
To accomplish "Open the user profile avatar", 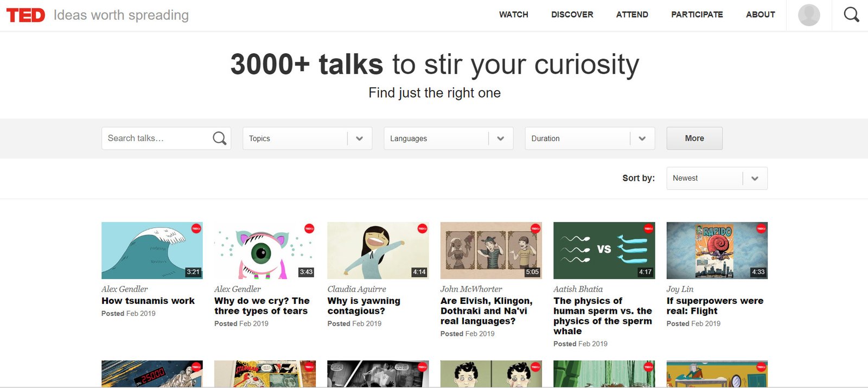I will pos(809,15).
